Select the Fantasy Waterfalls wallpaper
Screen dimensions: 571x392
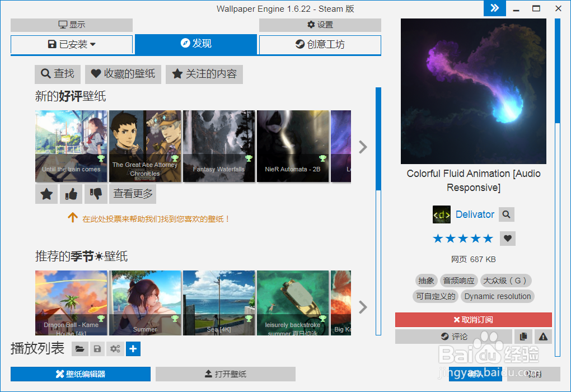219,146
